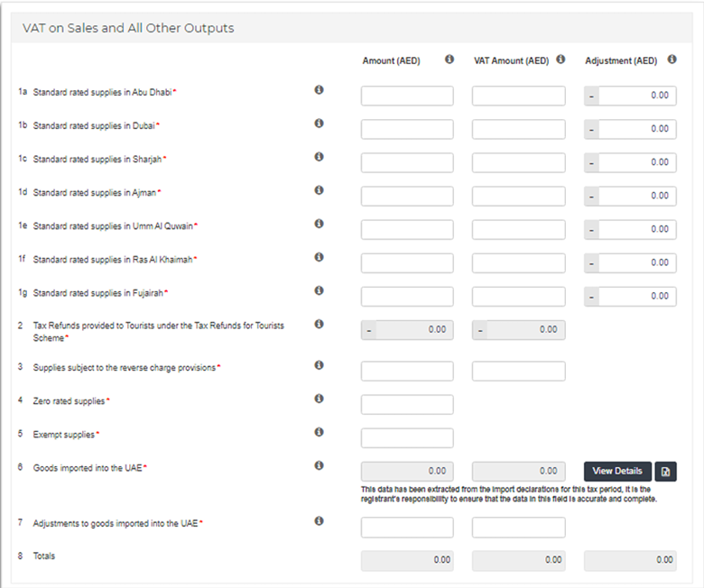Focus Adjustment field for Sharjah supplies
Viewport: 704px width, 588px height.
(x=636, y=162)
